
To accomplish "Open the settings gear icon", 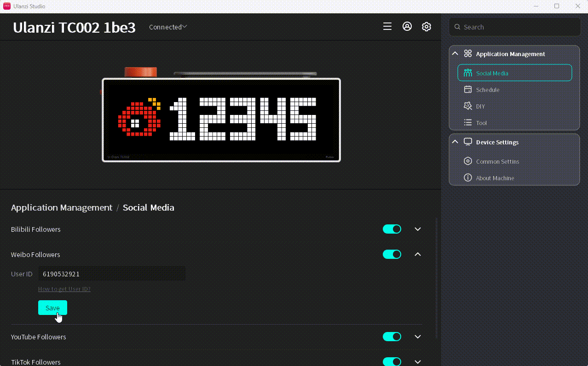I will click(427, 27).
